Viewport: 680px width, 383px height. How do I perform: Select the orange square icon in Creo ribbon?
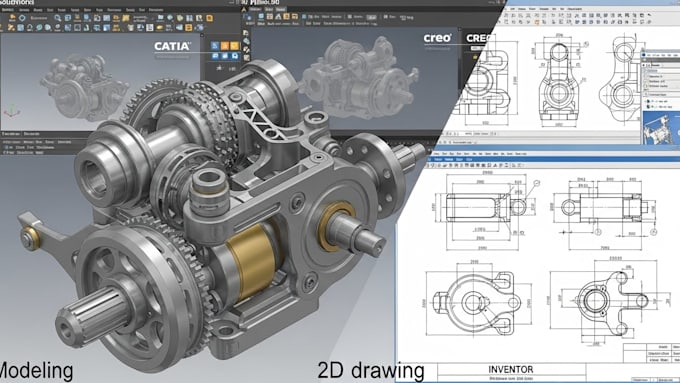(286, 16)
